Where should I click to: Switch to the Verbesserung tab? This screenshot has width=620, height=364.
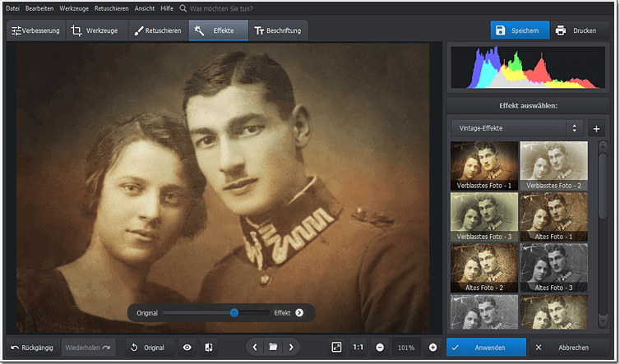(36, 30)
